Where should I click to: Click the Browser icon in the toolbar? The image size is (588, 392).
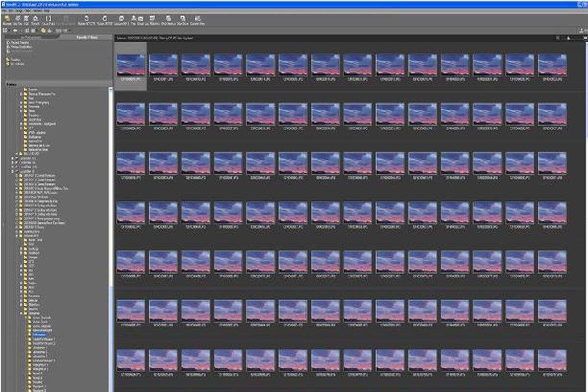coord(7,20)
